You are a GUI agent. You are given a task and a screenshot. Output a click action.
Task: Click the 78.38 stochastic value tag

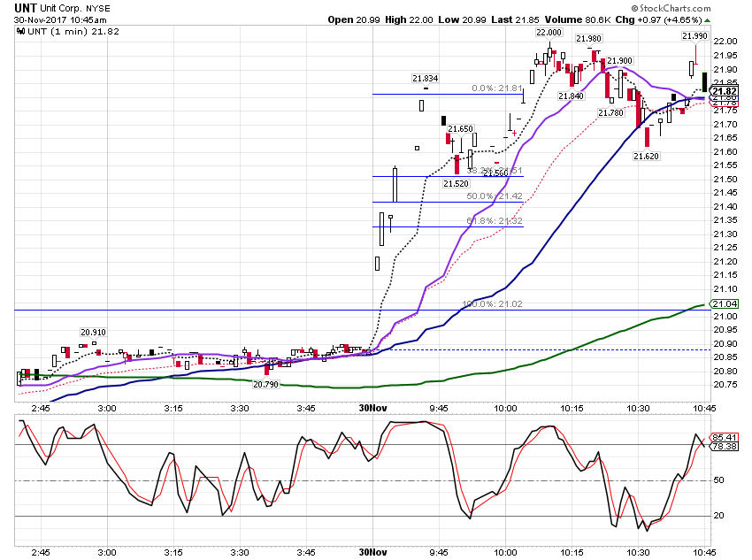pos(725,447)
